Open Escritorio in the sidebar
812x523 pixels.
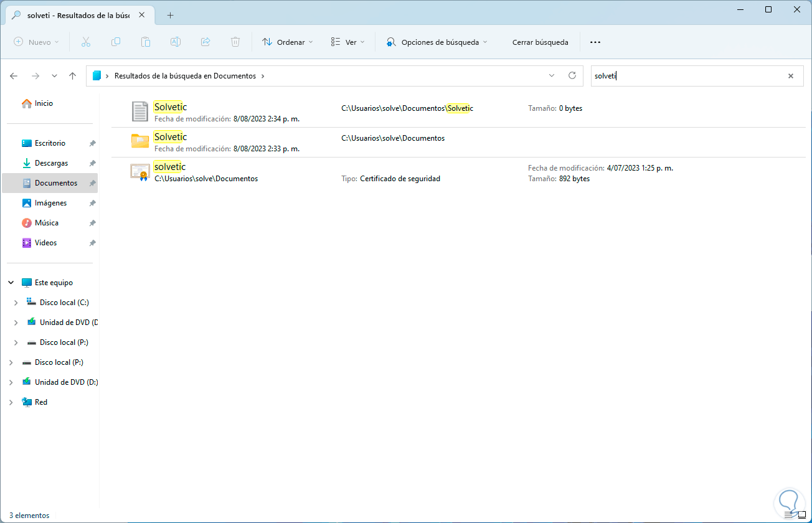[50, 143]
